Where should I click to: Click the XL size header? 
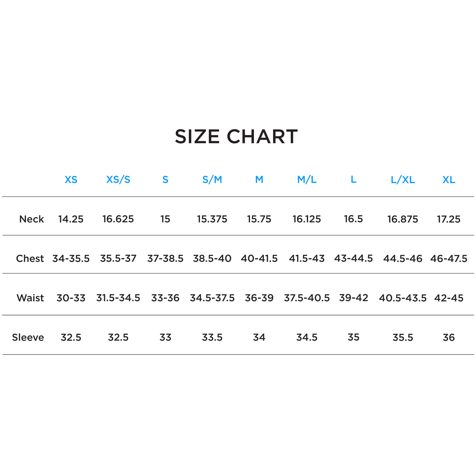(449, 180)
